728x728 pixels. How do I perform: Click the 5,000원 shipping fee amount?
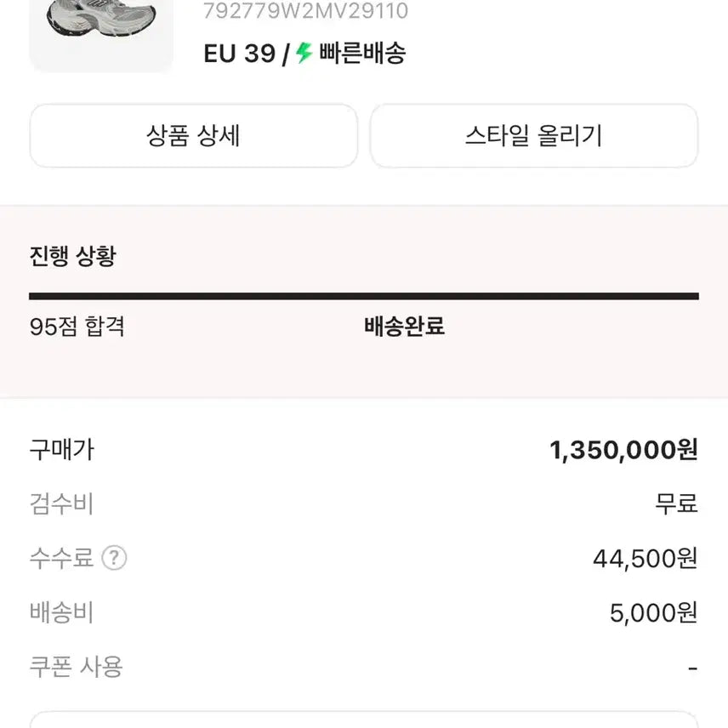tap(653, 612)
